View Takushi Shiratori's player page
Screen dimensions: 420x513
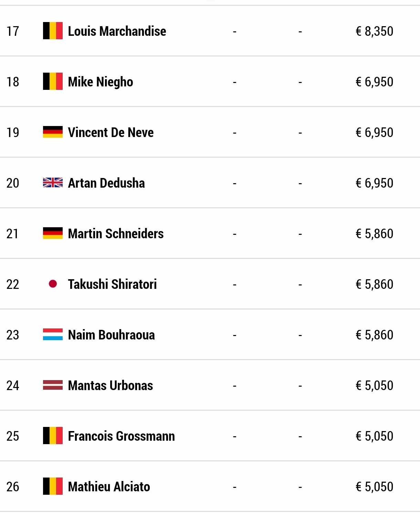[112, 284]
